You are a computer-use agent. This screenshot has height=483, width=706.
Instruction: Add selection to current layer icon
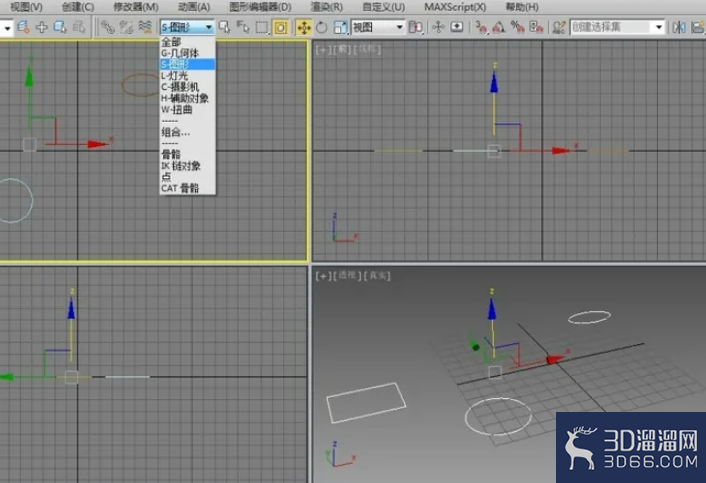pyautogui.click(x=59, y=27)
